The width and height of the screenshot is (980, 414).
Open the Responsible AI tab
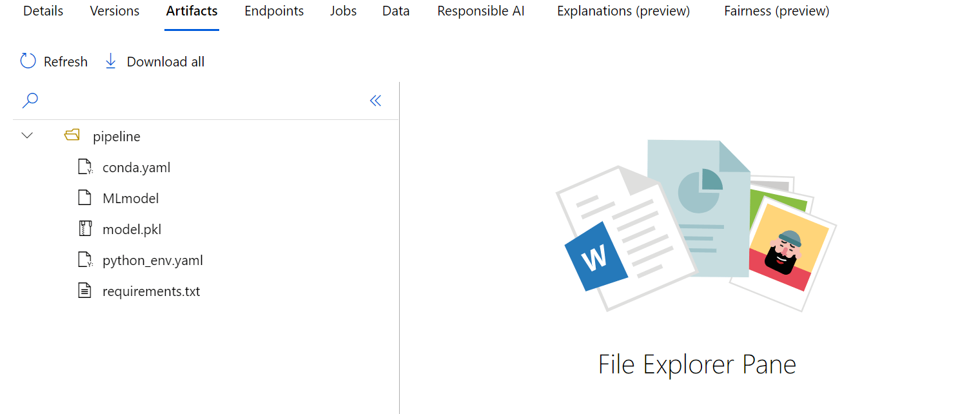480,10
